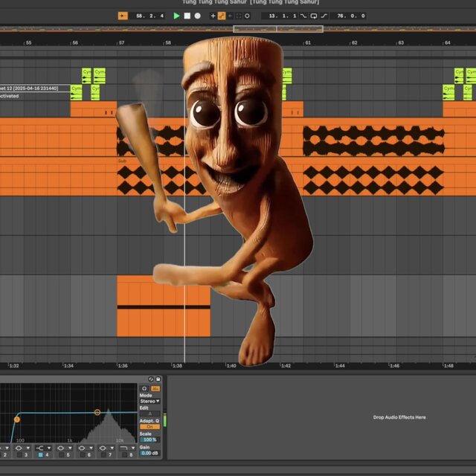Select the ringed filter dot on the EQ curve
This screenshot has width=476, height=476.
click(x=97, y=412)
